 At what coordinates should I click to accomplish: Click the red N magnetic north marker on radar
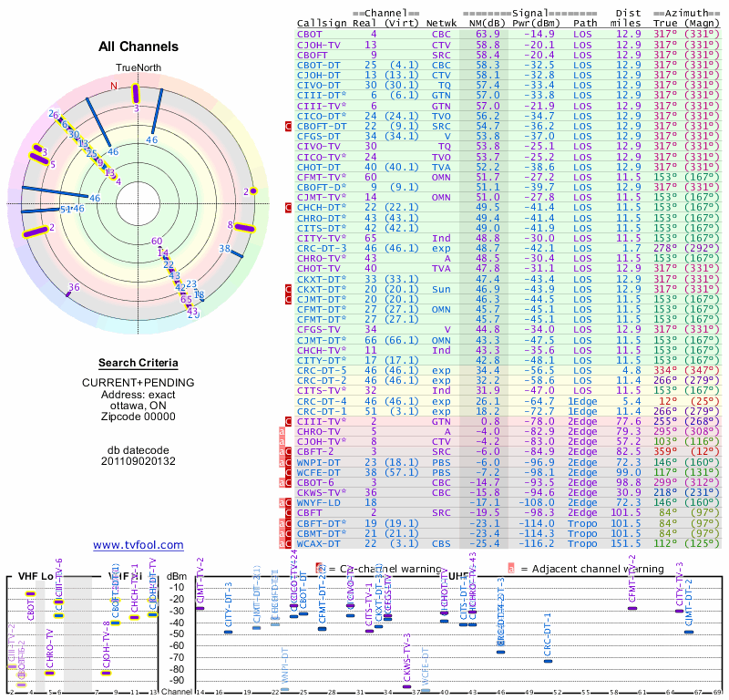pyautogui.click(x=114, y=86)
